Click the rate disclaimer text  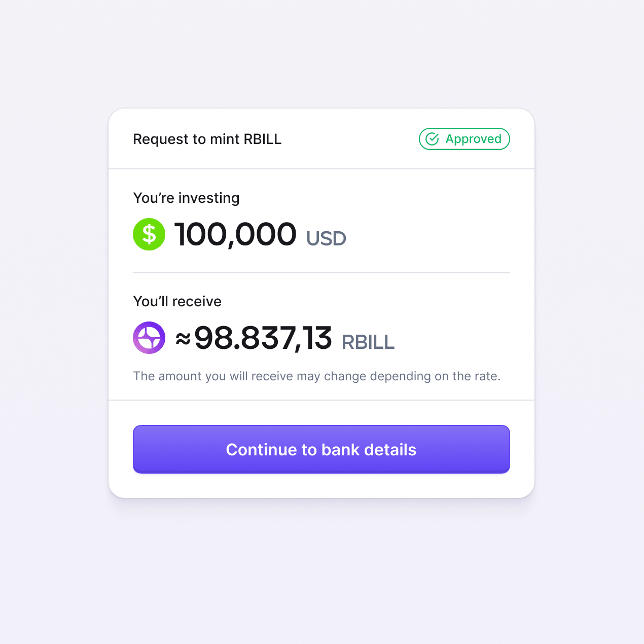click(316, 376)
